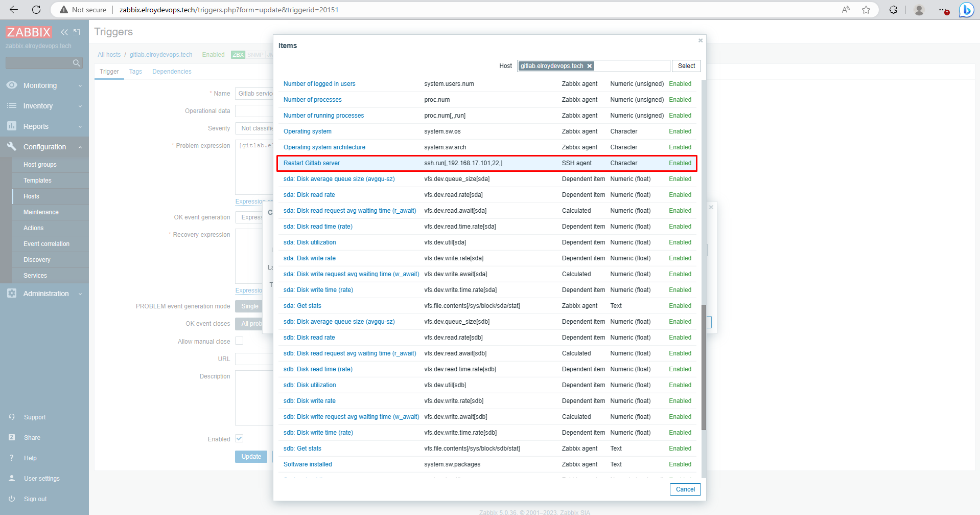Click the browser address bar URL

229,10
